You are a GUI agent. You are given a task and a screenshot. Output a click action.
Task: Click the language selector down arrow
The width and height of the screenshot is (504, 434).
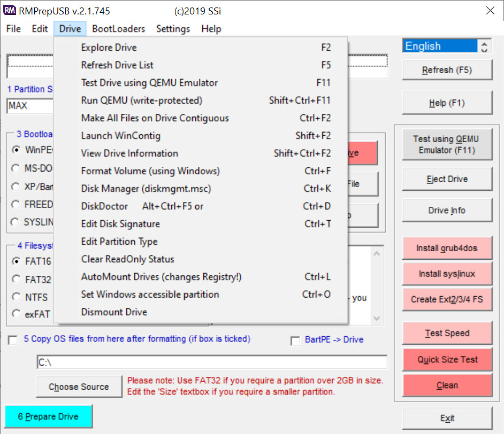(484, 49)
